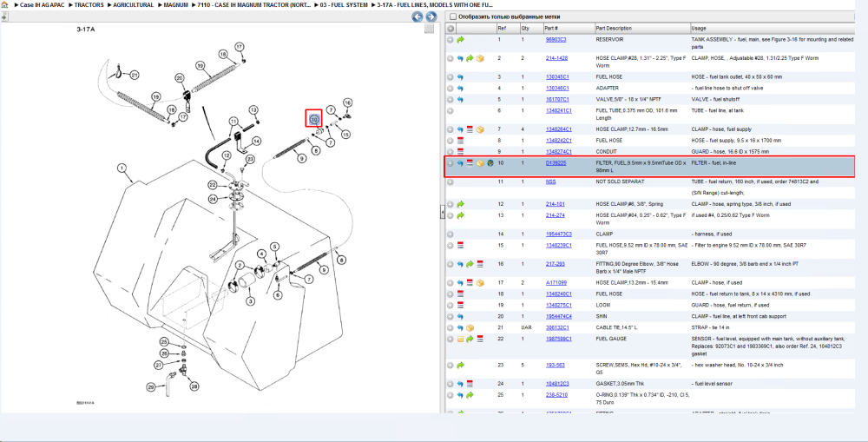Click blue arrow icon in SHIN row 20
Viewport: 868px width, 442px height.
click(460, 317)
